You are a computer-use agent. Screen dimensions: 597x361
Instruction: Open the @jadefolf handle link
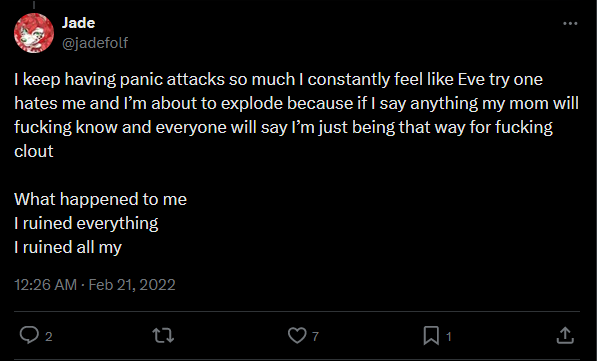[x=95, y=43]
